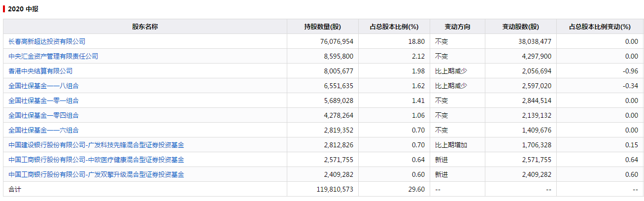The image size is (644, 201).
Task: Open 全国社保基金一零四组合 link
Action: click(x=43, y=115)
